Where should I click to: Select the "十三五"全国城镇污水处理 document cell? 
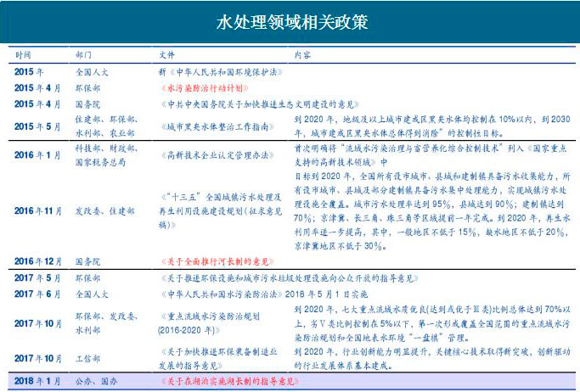click(220, 211)
